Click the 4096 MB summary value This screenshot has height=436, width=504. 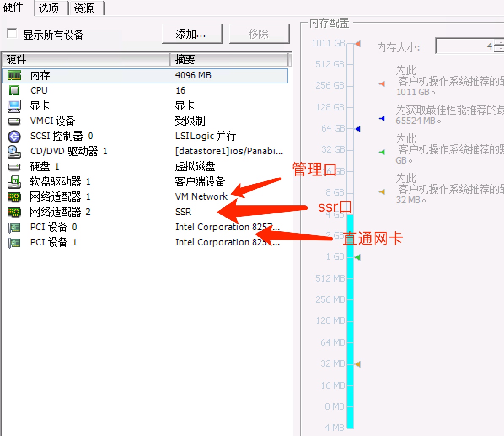click(x=193, y=75)
